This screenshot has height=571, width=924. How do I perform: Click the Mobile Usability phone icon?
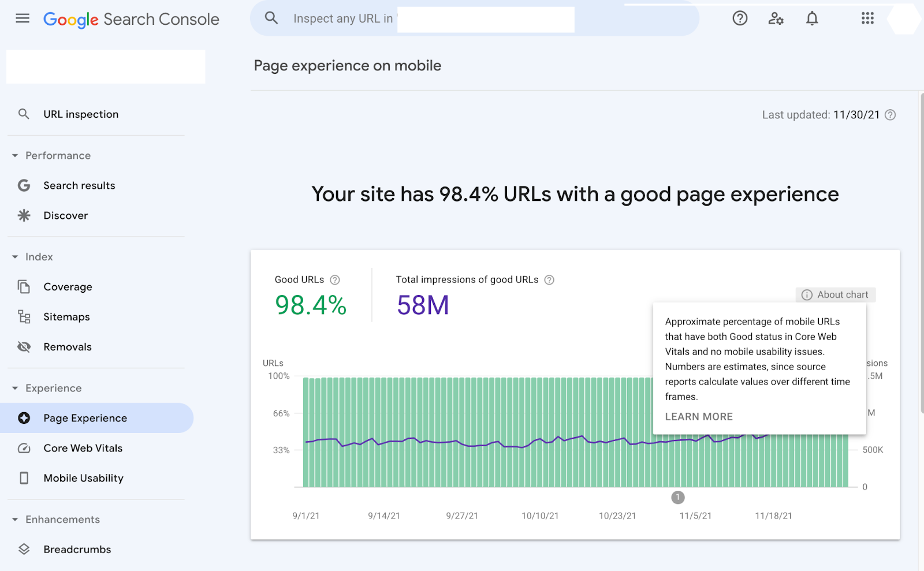(x=24, y=478)
